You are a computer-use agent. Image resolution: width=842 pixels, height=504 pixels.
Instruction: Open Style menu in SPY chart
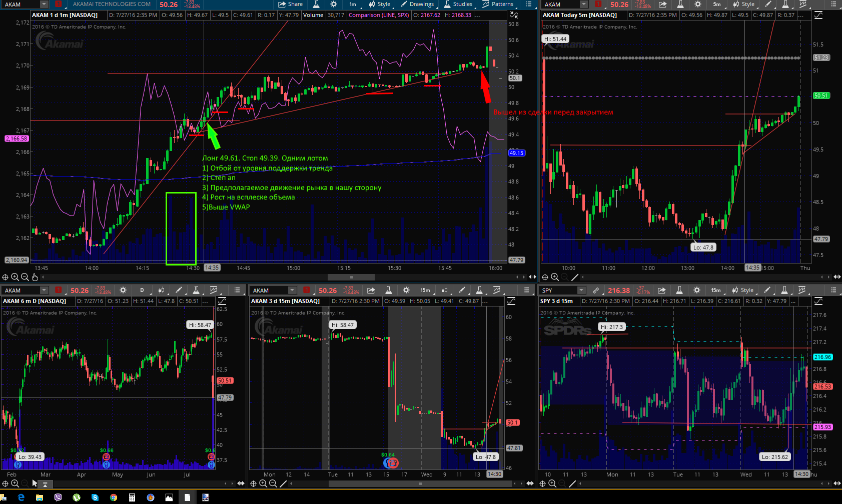pyautogui.click(x=743, y=290)
